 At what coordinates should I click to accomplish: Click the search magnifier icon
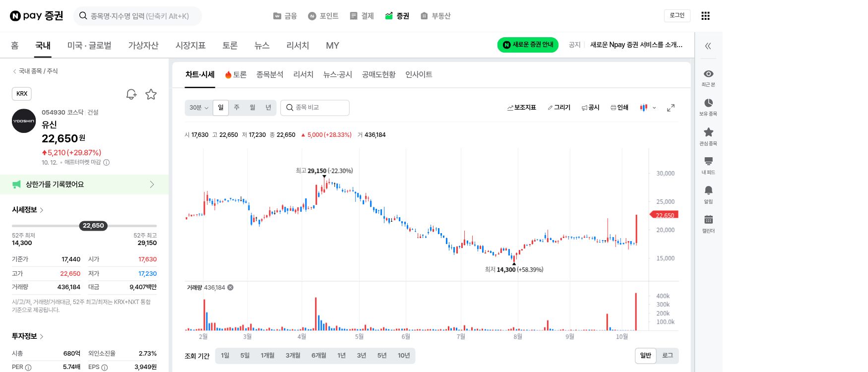(83, 16)
